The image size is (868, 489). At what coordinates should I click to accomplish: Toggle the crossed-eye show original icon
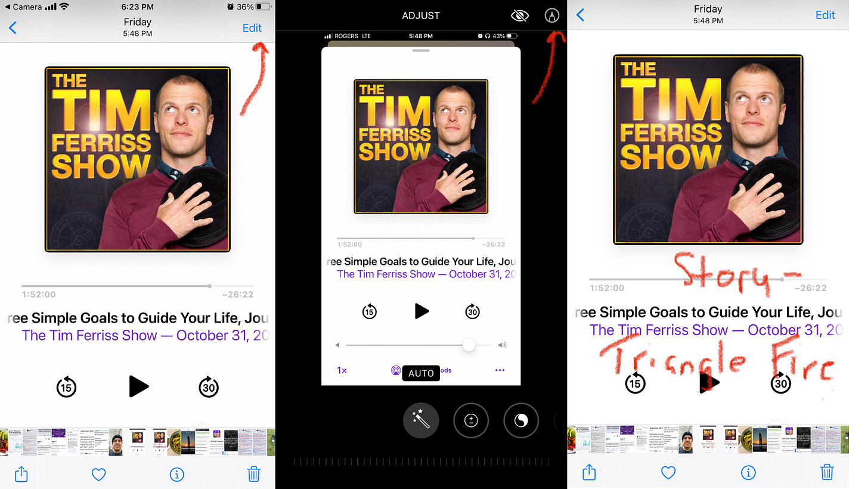[x=520, y=16]
